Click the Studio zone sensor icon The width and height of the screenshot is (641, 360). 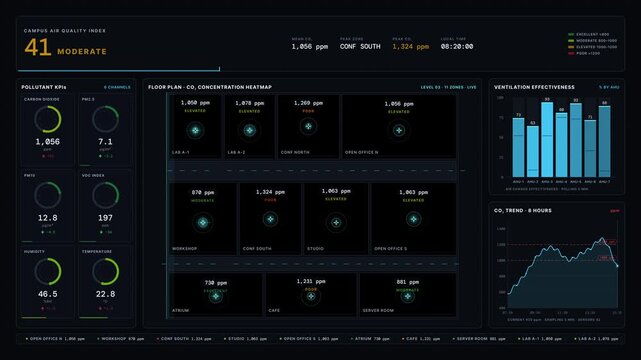[x=336, y=222]
